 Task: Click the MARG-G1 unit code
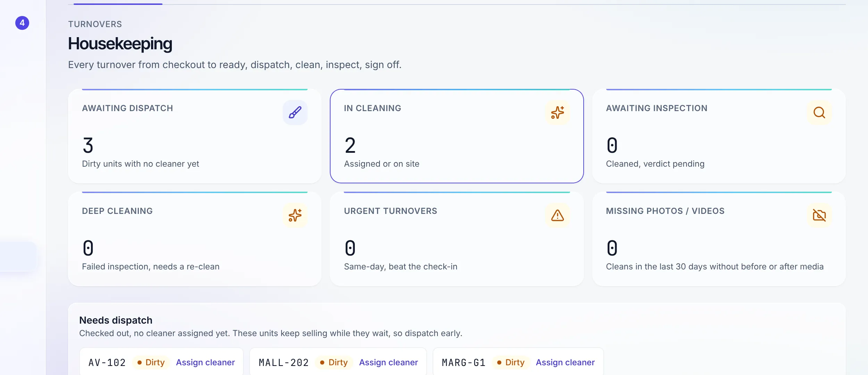pyautogui.click(x=464, y=362)
